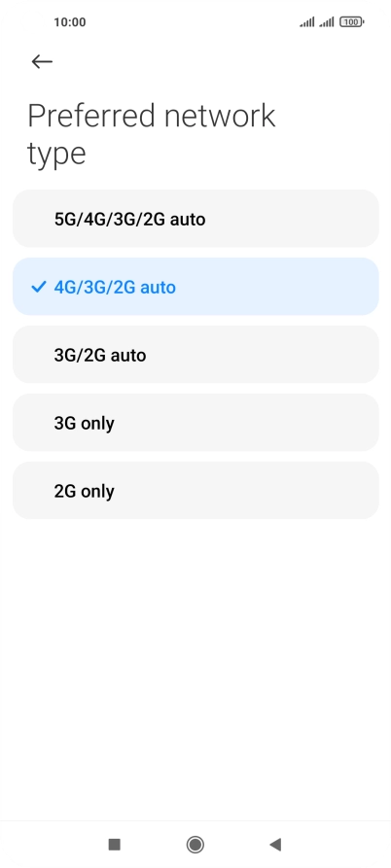Go home using the circle navigation button
The height and width of the screenshot is (868, 391).
coord(195,845)
